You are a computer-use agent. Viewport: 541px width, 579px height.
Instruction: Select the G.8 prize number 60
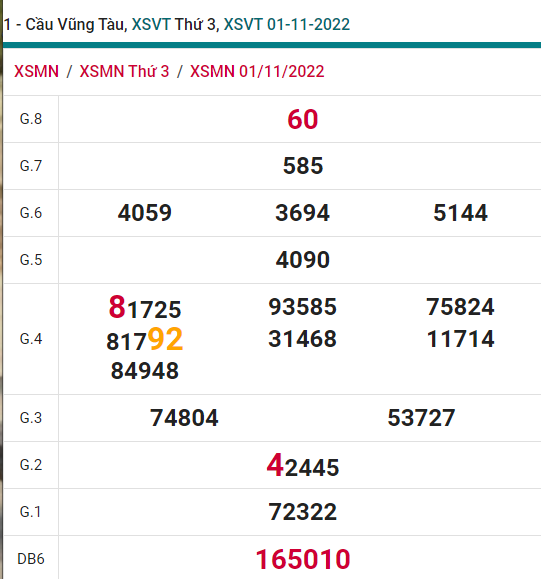pos(302,119)
